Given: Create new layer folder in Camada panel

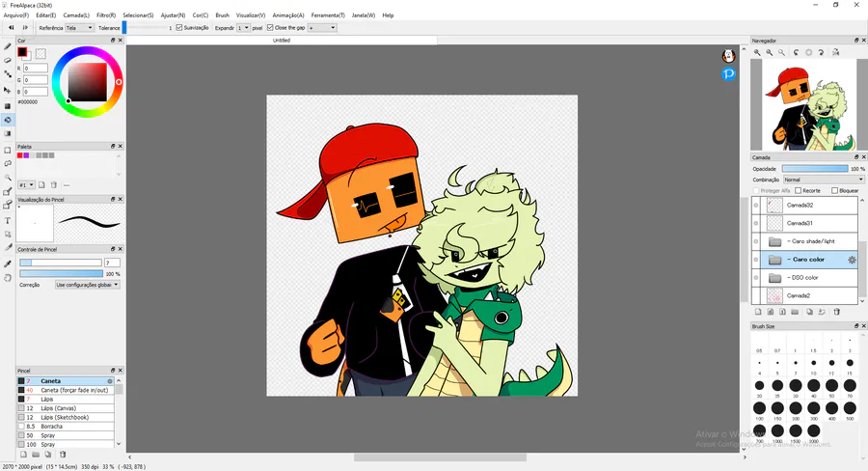Looking at the screenshot, I should (x=795, y=312).
